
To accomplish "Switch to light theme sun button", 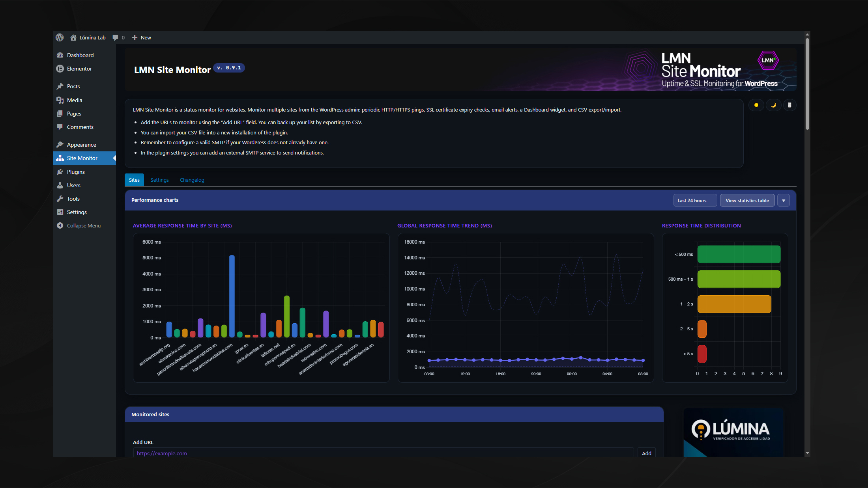I will (x=756, y=105).
